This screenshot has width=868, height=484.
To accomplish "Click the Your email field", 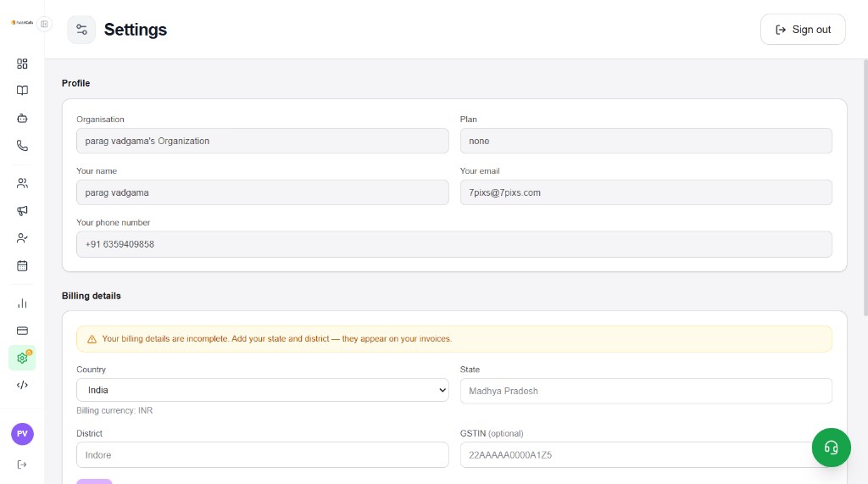I will pyautogui.click(x=646, y=192).
